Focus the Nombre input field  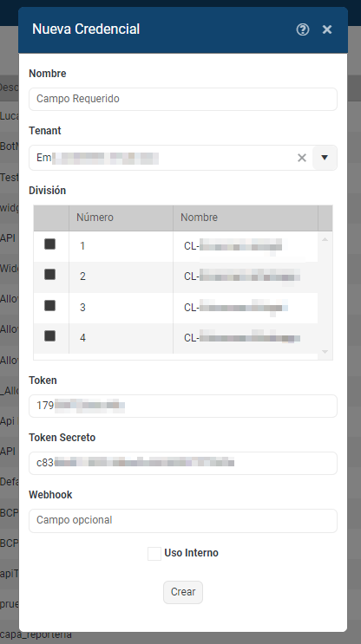(183, 99)
